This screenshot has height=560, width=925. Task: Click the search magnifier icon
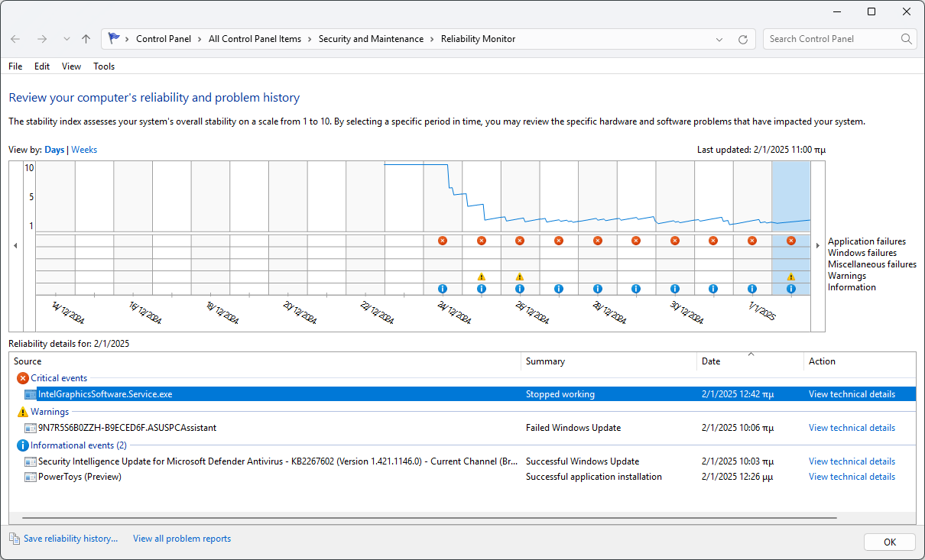(906, 39)
